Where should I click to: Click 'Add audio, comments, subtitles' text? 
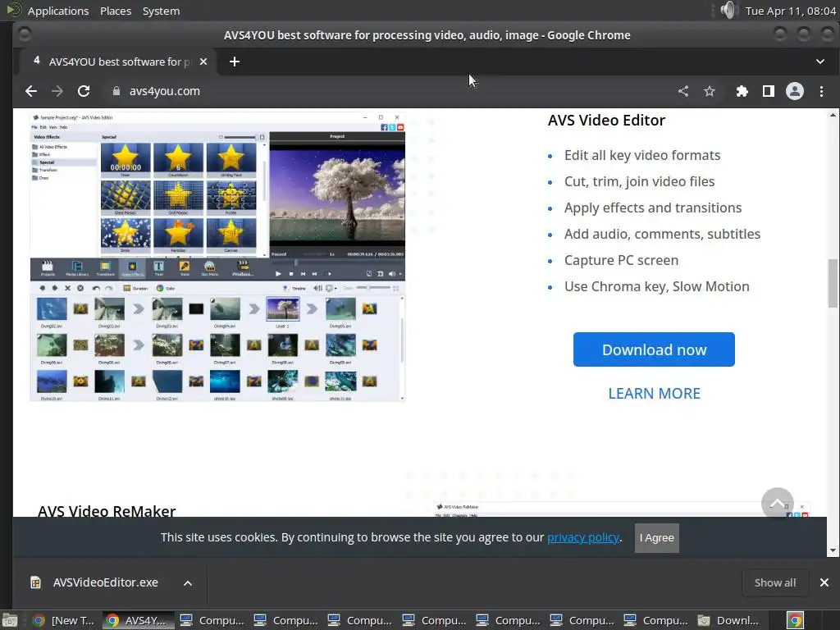click(x=662, y=234)
